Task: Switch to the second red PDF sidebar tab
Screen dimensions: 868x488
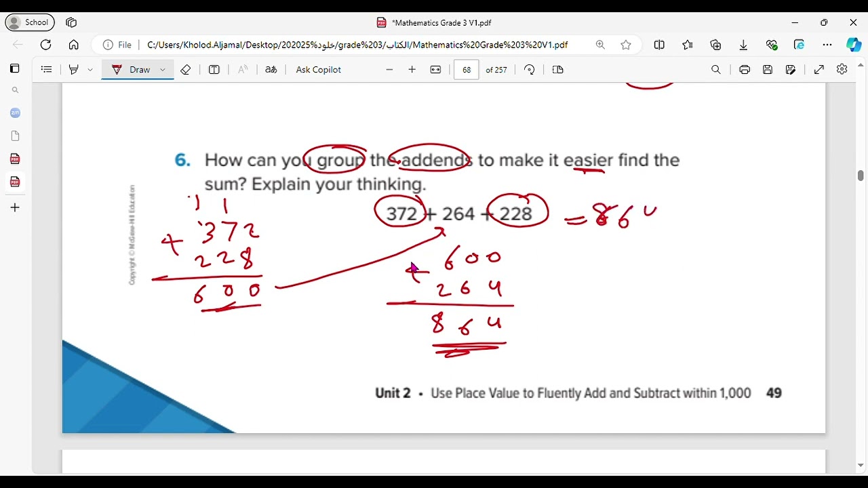Action: click(x=15, y=182)
